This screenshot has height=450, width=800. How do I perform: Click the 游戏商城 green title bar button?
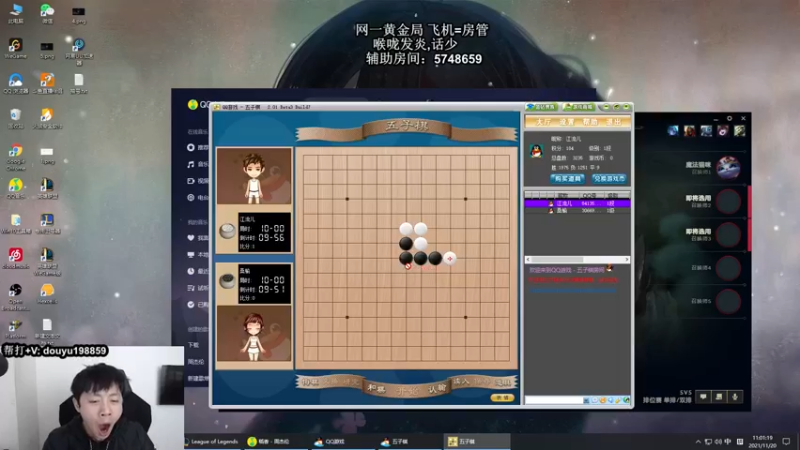click(x=579, y=107)
